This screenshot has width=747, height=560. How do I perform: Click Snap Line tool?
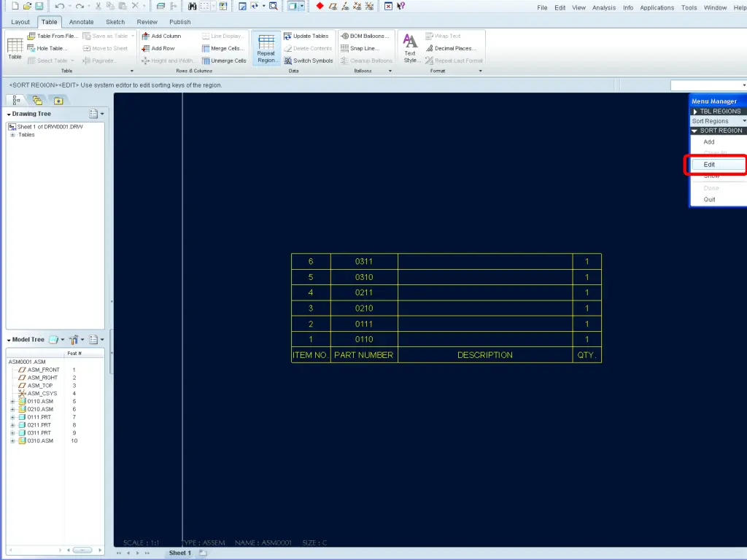(360, 48)
